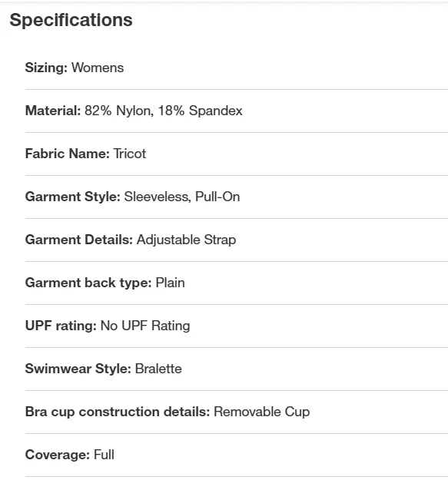Select the Garment Details label
Viewport: 448px width, 480px height.
[x=79, y=240]
